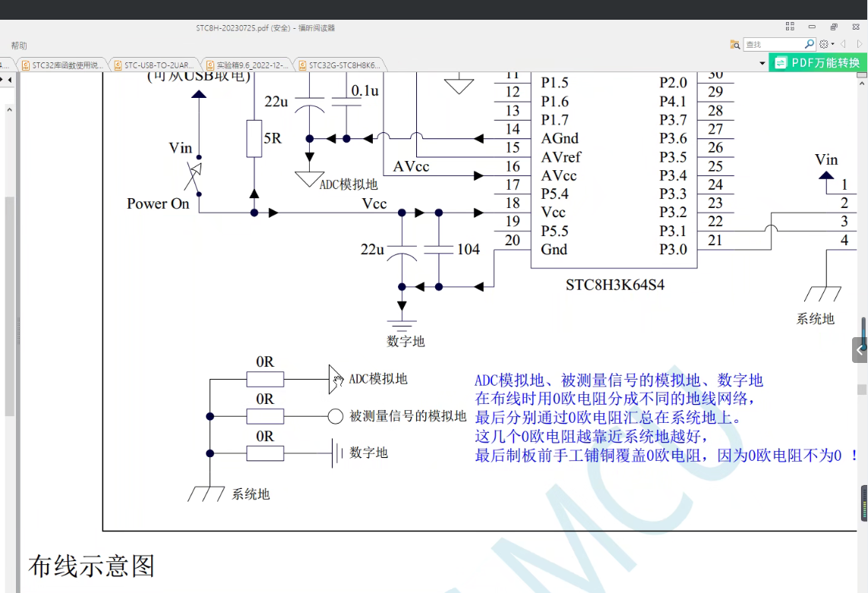
Task: Switch to the STC32库函数使用说 tab
Action: [62, 65]
